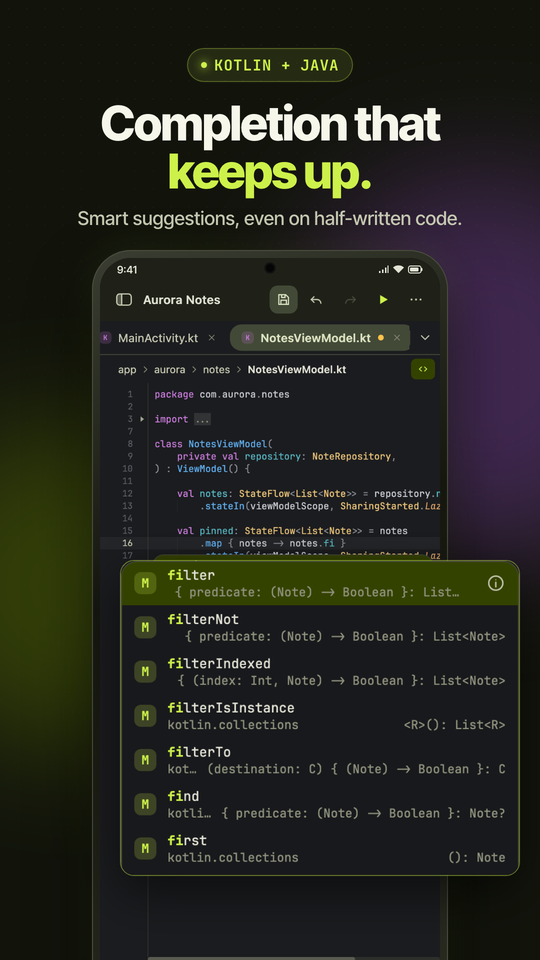The image size is (540, 960).
Task: Expand the open tabs dropdown chevron
Action: tap(425, 338)
